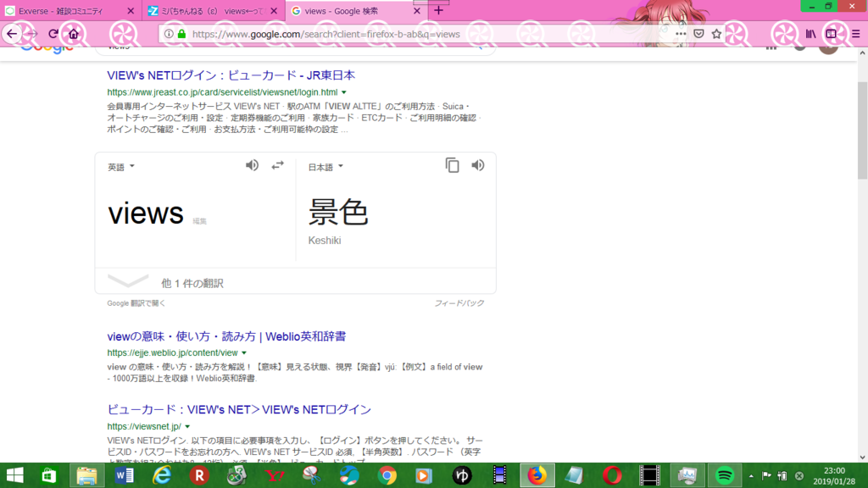Close the views - Google 検索 tab
This screenshot has width=868, height=488.
point(417,11)
